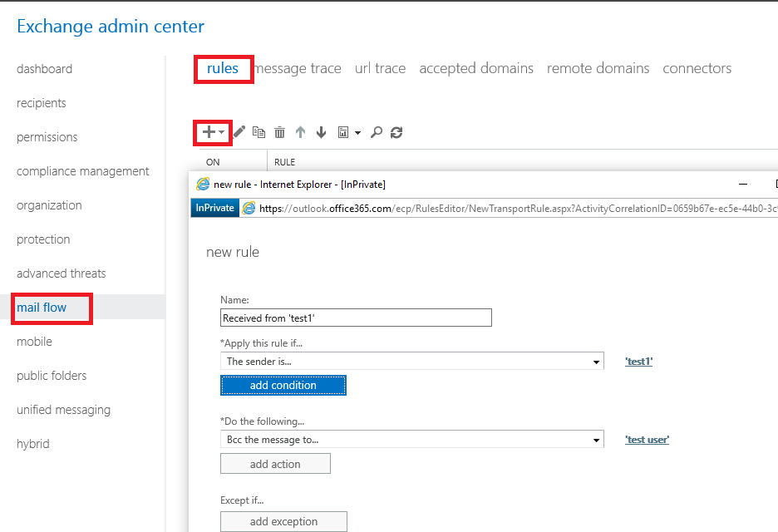Expand the report icon dropdown arrow
The image size is (778, 532).
click(x=357, y=133)
